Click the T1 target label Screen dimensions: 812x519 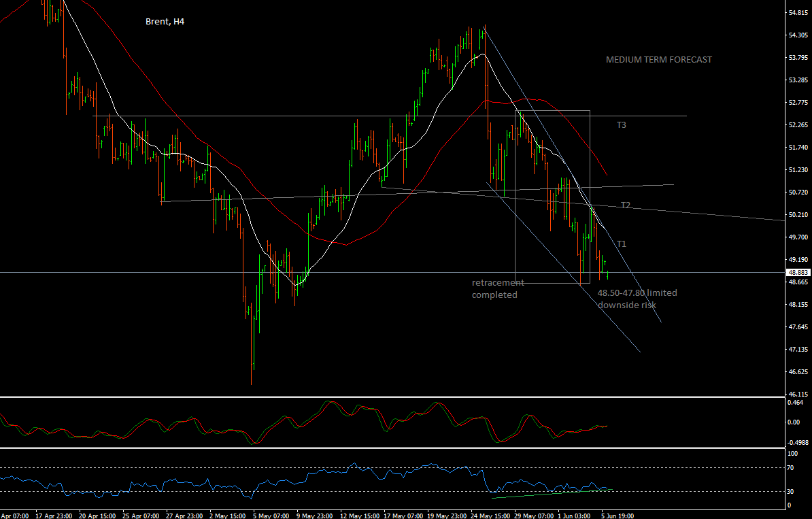[x=622, y=244]
